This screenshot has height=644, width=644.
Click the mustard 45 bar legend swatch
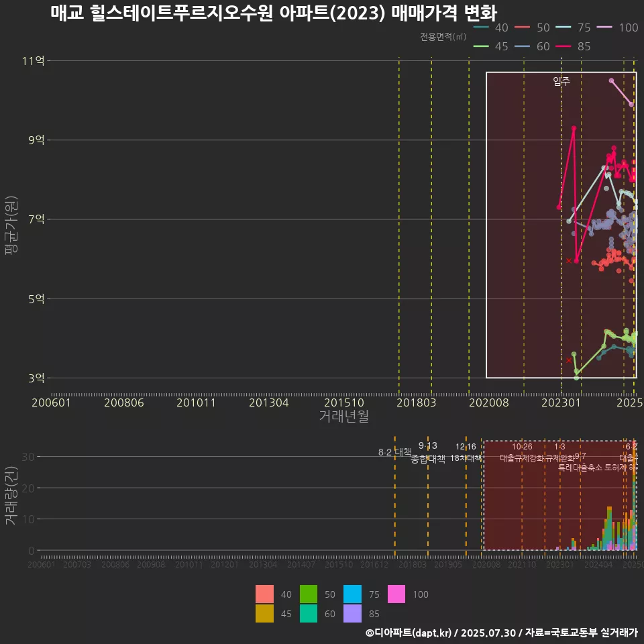(x=264, y=613)
